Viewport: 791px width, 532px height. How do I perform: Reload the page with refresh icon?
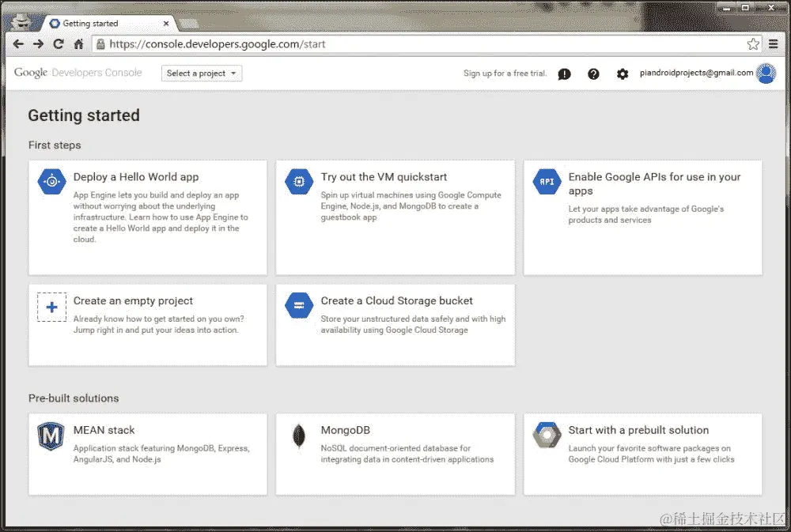[59, 43]
